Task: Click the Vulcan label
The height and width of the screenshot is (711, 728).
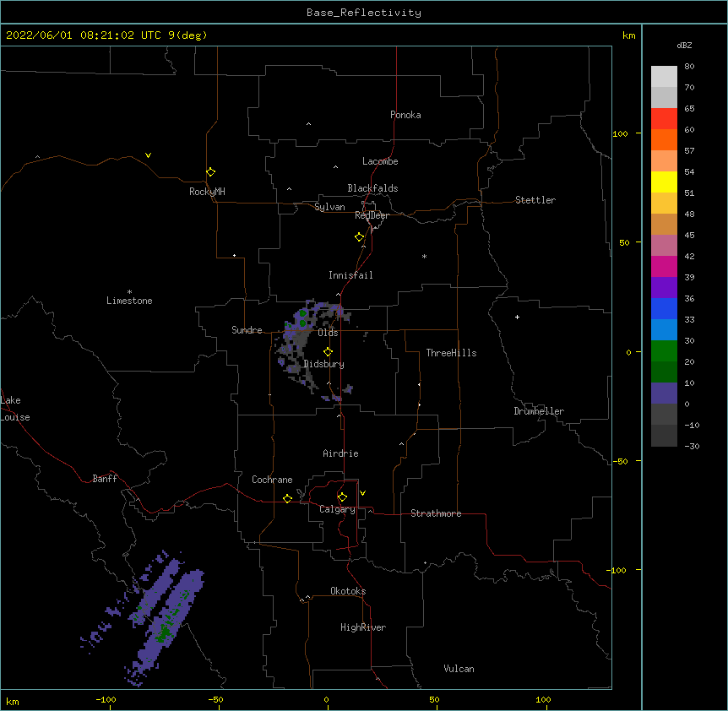Action: [459, 669]
